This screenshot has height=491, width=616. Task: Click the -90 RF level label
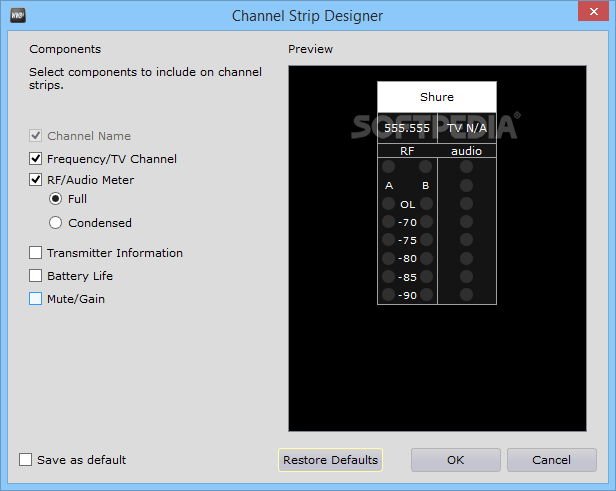407,295
